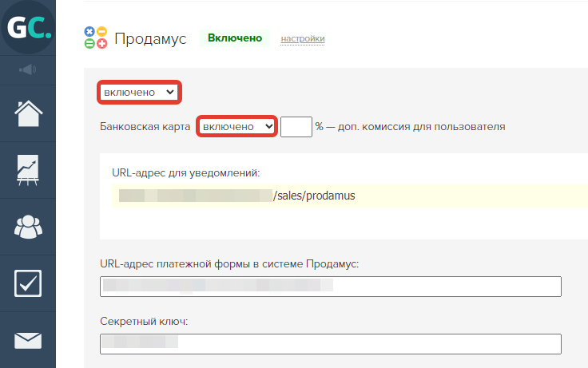588x368 pixels.
Task: Click the Банковская карта label
Action: (x=145, y=127)
